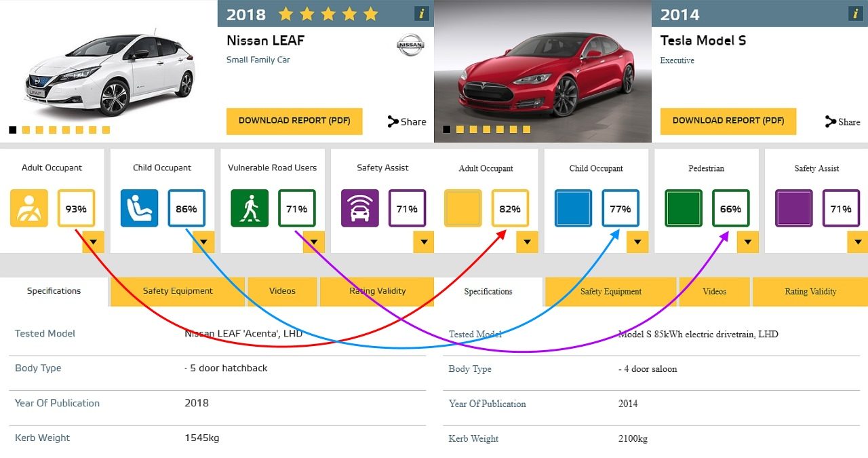Expand Tesla Safety Assist details arrow
The width and height of the screenshot is (868, 458).
pyautogui.click(x=857, y=242)
